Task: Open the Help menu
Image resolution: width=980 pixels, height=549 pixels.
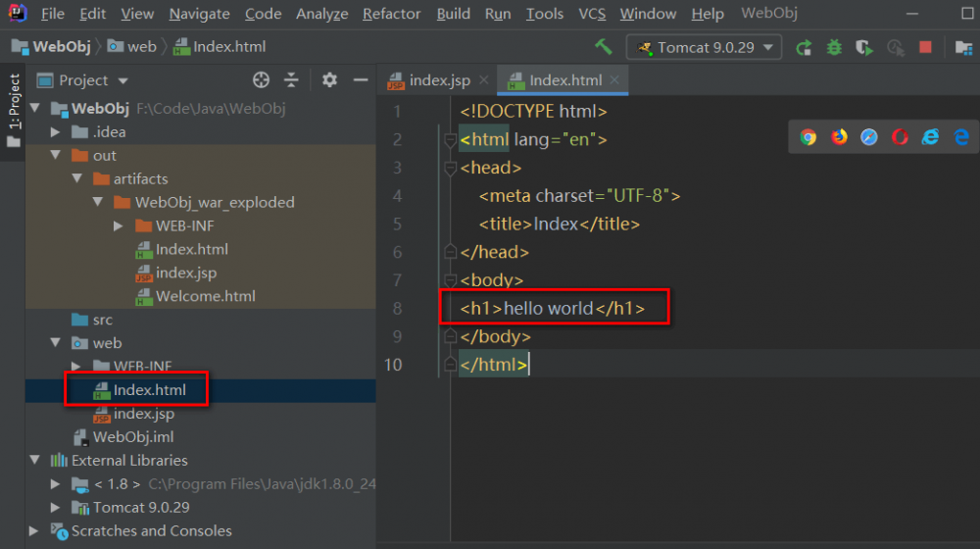Action: point(708,13)
